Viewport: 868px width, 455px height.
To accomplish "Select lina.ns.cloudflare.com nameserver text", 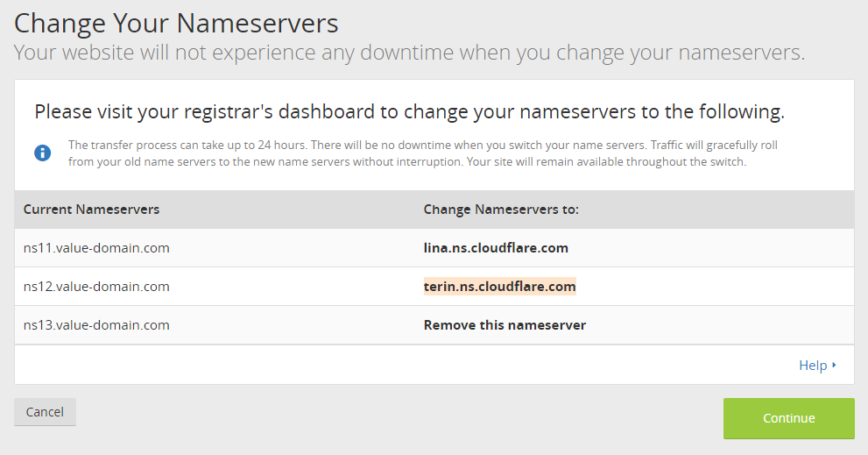I will pyautogui.click(x=496, y=248).
